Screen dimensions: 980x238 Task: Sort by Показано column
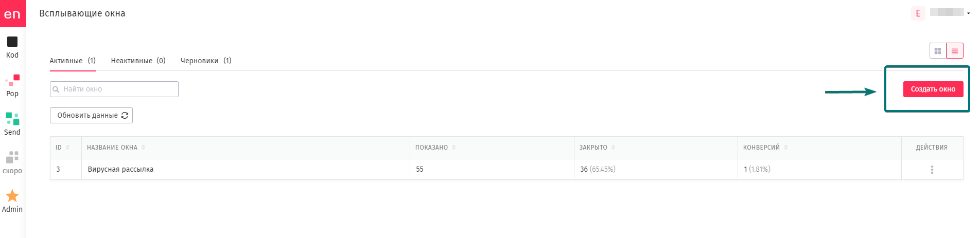(453, 148)
